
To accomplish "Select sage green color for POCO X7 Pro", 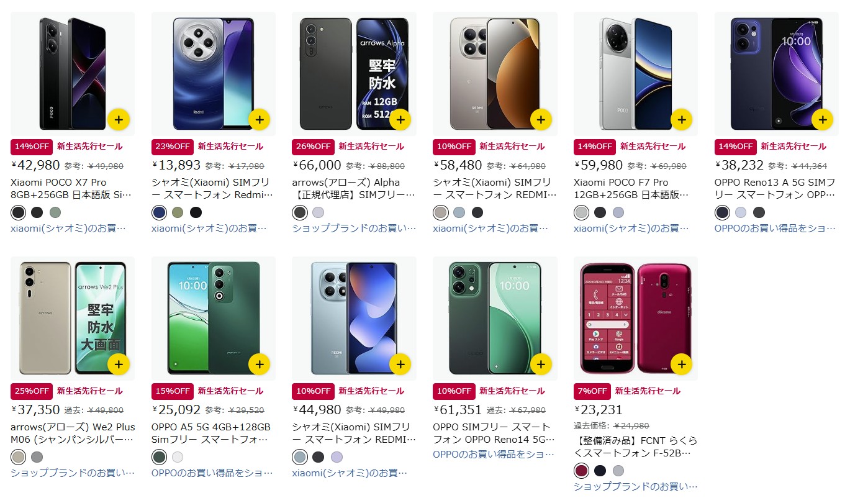I will (x=55, y=212).
